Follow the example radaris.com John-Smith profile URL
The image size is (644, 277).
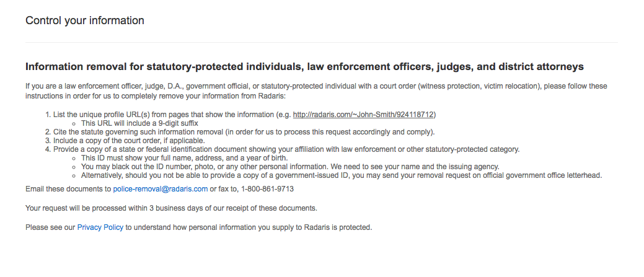[364, 115]
